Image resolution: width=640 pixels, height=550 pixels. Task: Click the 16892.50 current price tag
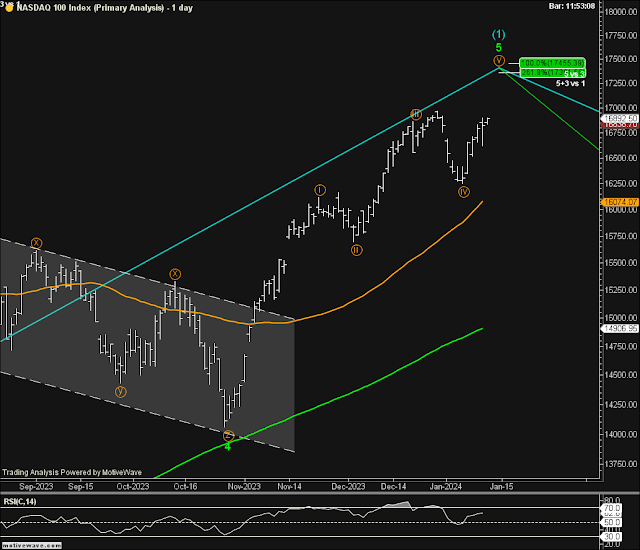(620, 118)
